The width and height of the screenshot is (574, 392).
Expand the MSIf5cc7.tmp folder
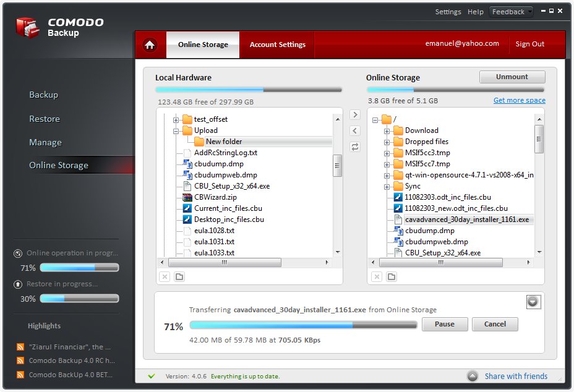pyautogui.click(x=387, y=164)
